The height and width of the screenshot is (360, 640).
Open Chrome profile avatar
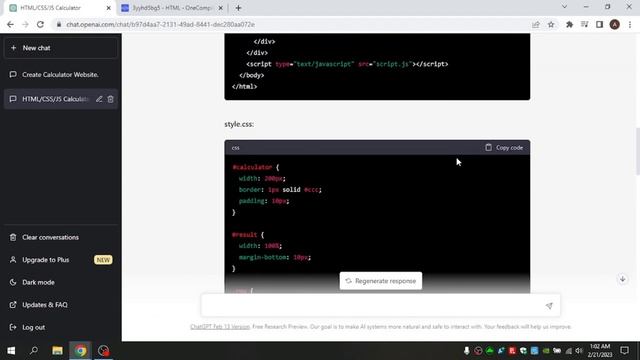(615, 24)
